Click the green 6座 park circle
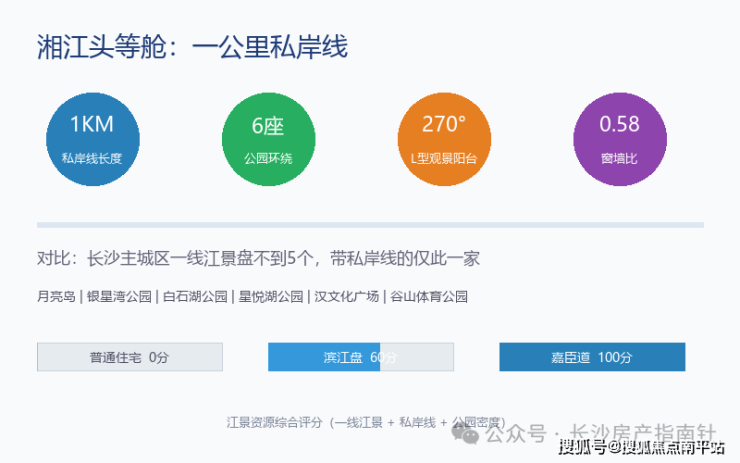The width and height of the screenshot is (740, 463). click(x=269, y=139)
